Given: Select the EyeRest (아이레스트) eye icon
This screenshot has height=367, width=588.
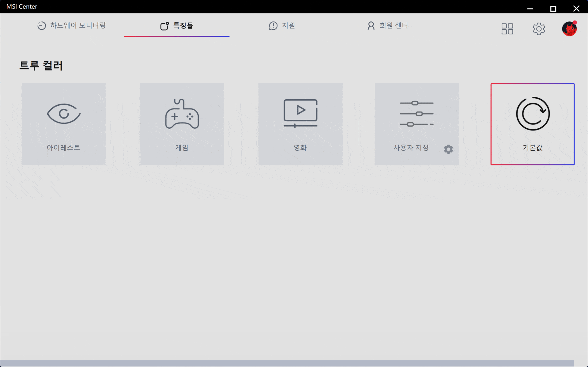Looking at the screenshot, I should click(64, 114).
